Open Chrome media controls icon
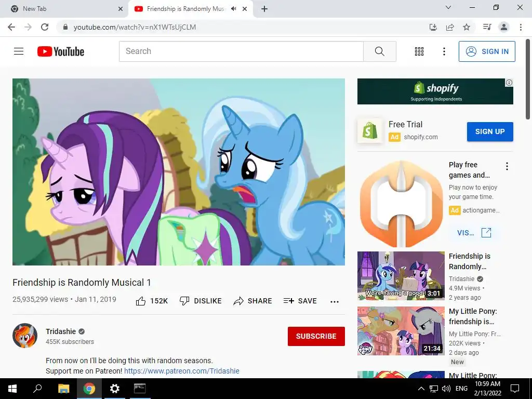This screenshot has height=399, width=532. [487, 27]
